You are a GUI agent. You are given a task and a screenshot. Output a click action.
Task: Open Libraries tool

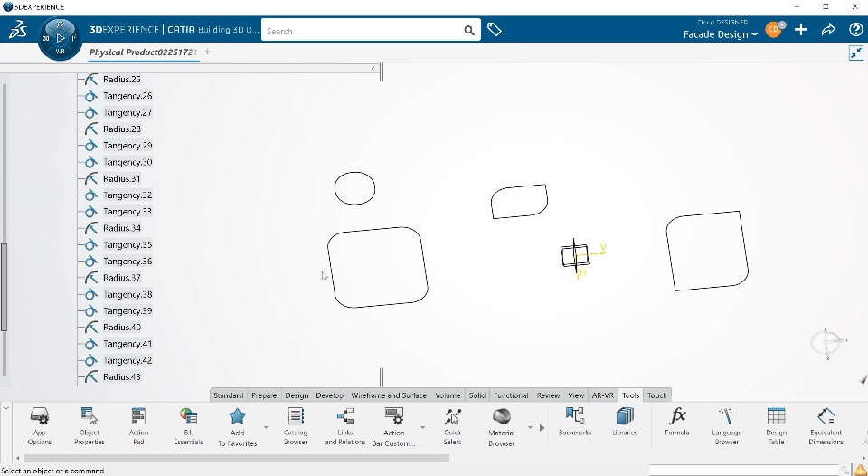(625, 421)
